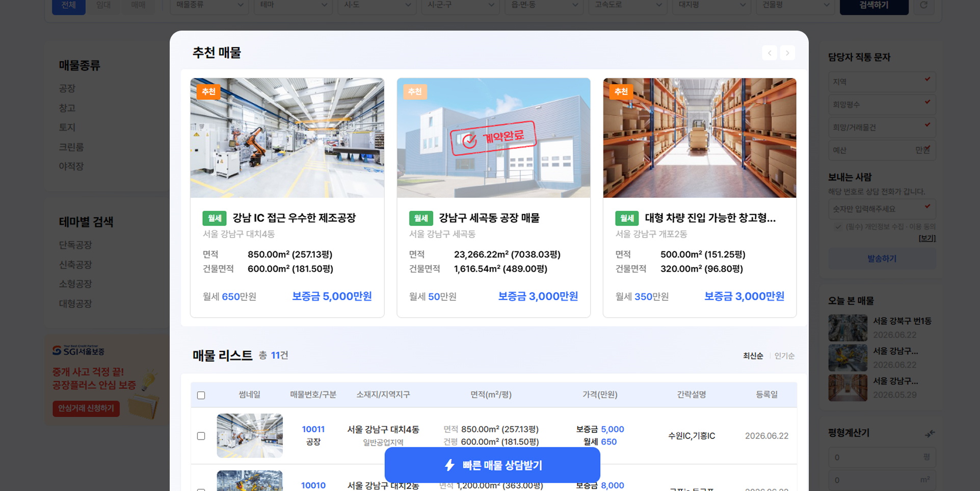Click the reset search refresh icon
Viewport: 980px width, 491px height.
[923, 5]
